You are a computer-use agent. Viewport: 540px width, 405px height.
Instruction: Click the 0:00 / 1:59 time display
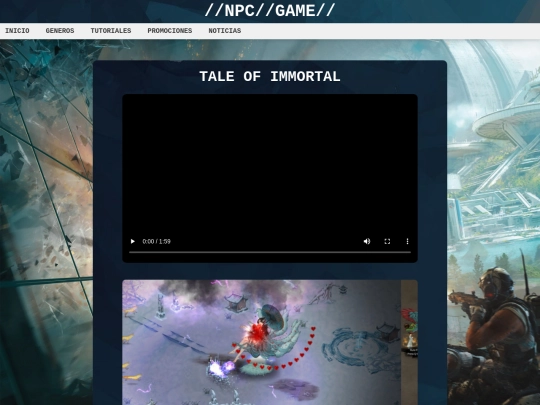[156, 241]
